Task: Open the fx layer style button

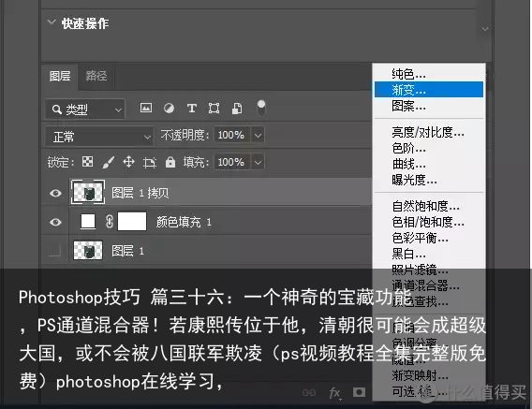Action: point(335,393)
